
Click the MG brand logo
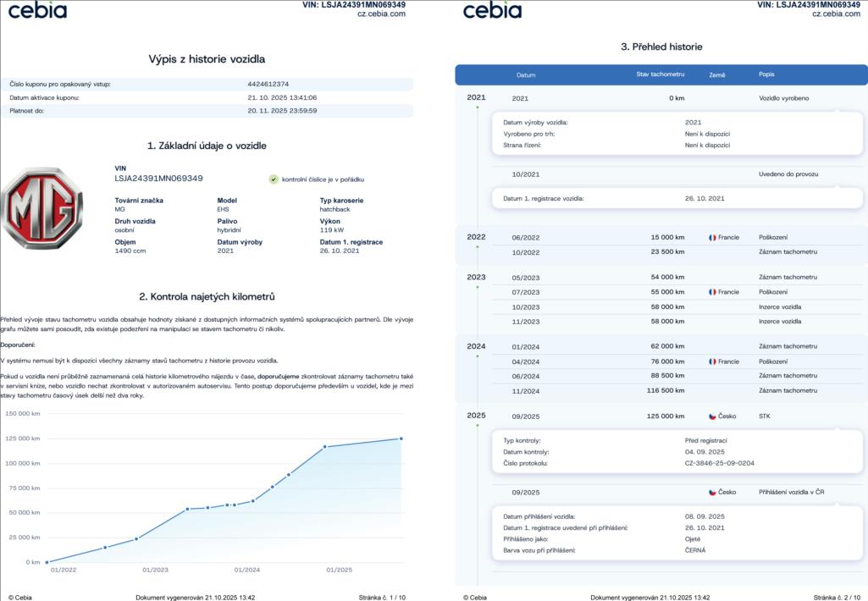tap(42, 207)
